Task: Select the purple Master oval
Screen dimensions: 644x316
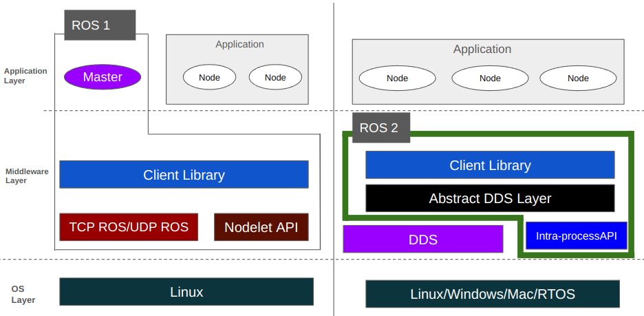Action: tap(103, 77)
